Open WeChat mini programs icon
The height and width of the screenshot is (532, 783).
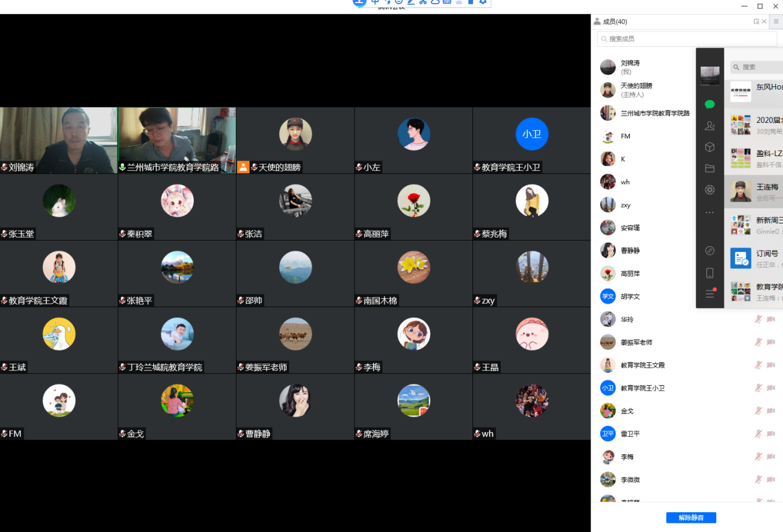point(710,251)
